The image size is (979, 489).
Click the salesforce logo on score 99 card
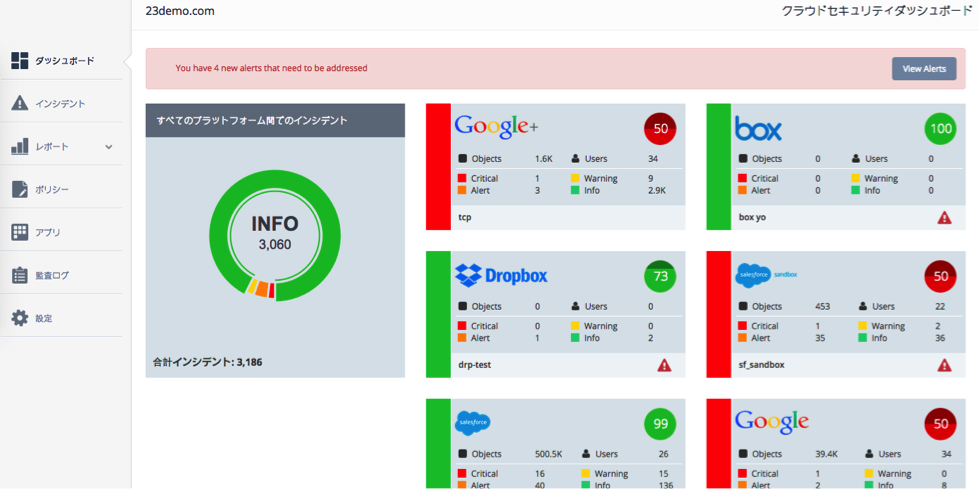[x=473, y=423]
